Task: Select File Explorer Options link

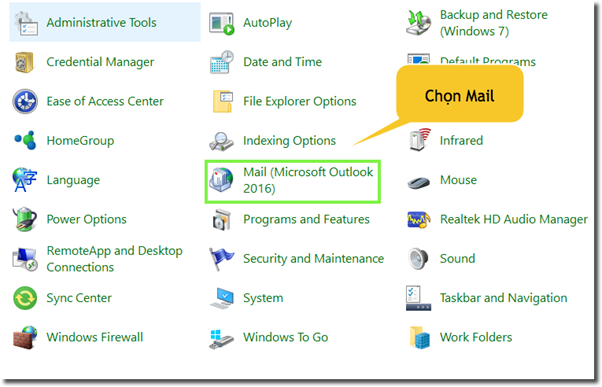Action: coord(300,101)
